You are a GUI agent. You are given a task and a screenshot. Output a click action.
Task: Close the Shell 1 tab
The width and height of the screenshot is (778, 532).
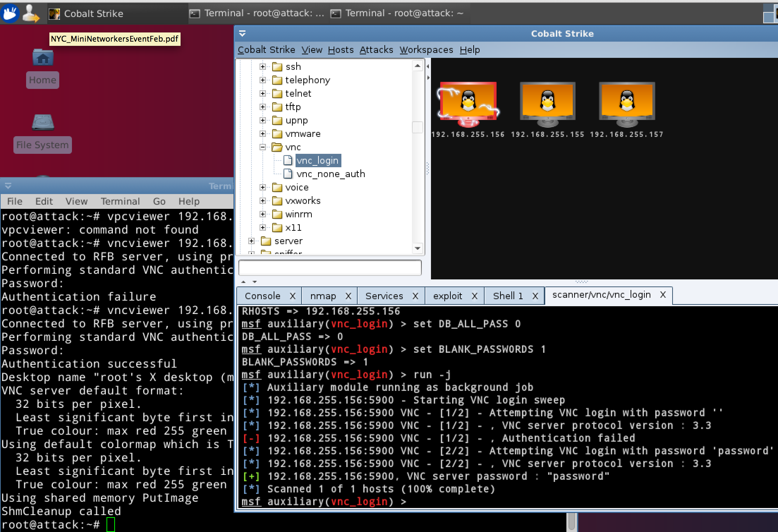[535, 296]
